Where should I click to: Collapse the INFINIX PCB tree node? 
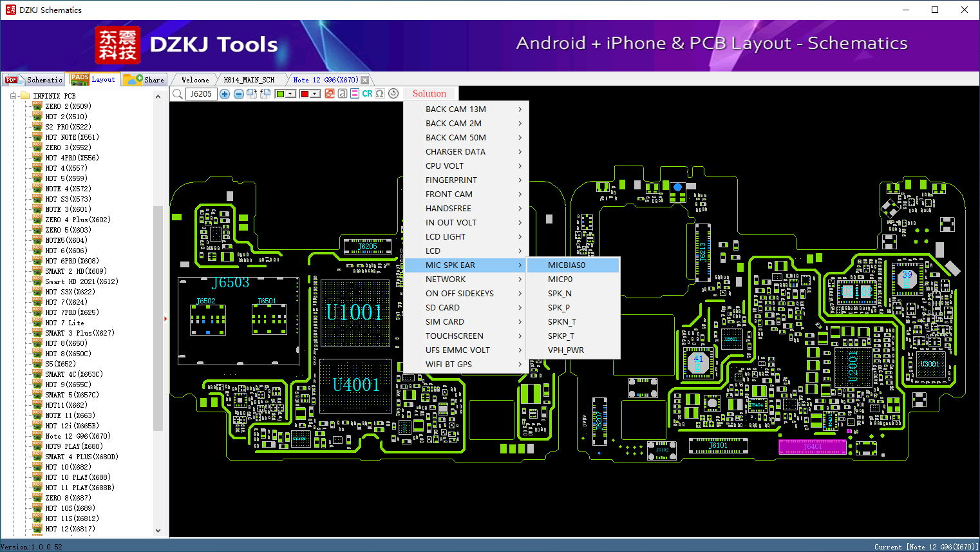pyautogui.click(x=13, y=96)
